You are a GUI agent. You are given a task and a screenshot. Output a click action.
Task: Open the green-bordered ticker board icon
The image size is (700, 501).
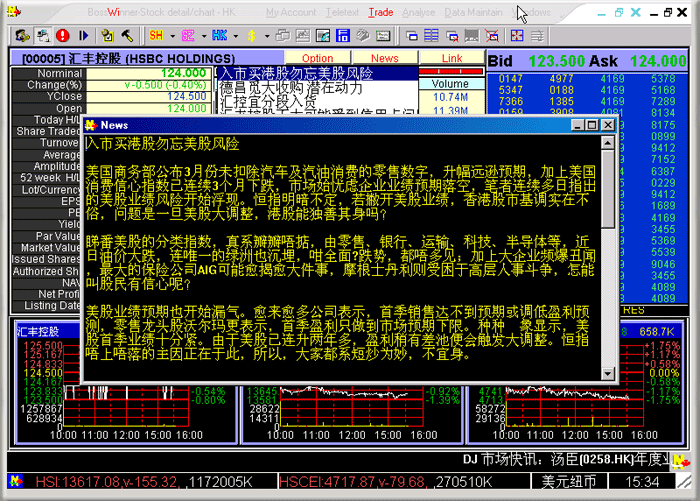[x=383, y=35]
